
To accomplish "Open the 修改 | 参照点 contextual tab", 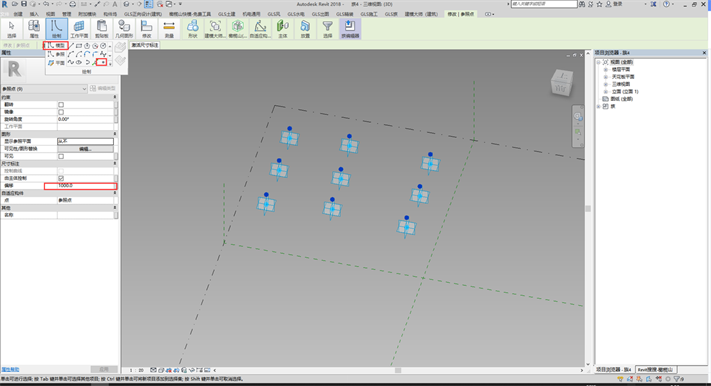I will (461, 14).
